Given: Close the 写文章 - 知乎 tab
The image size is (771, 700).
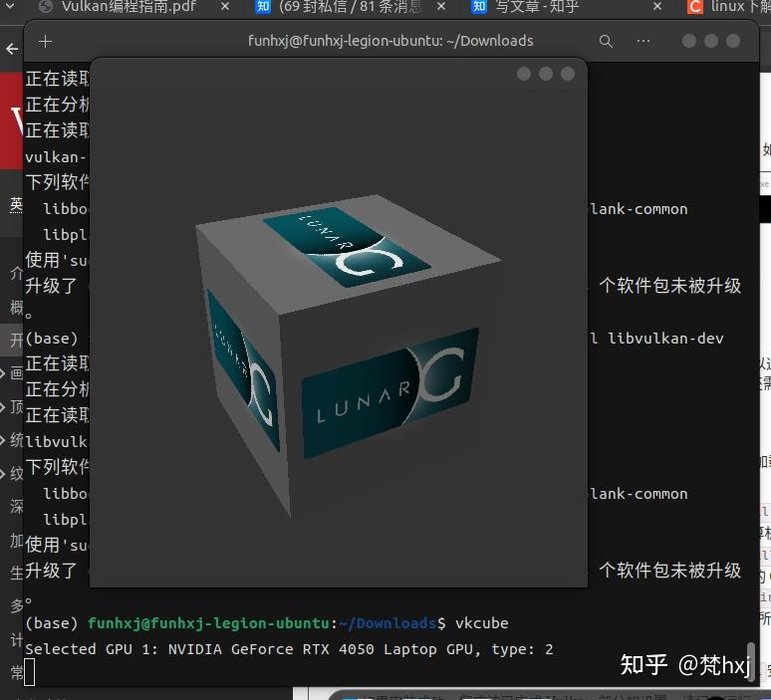Looking at the screenshot, I should 657,6.
